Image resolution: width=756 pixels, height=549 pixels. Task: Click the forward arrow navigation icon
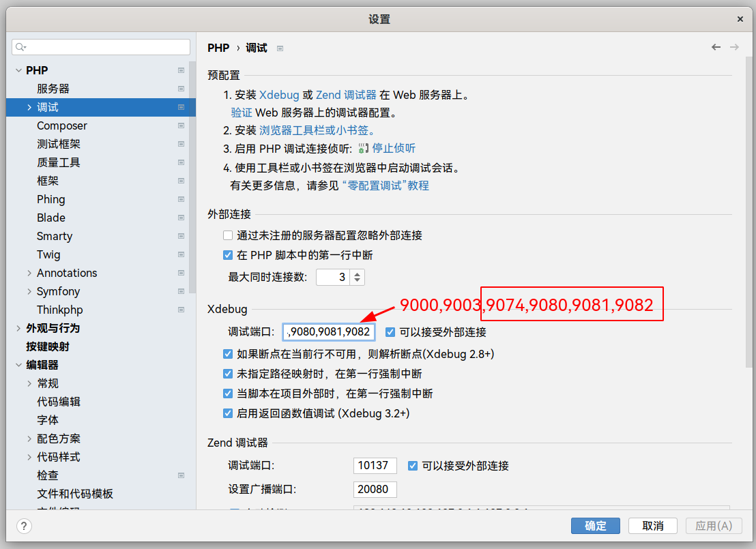click(x=734, y=47)
